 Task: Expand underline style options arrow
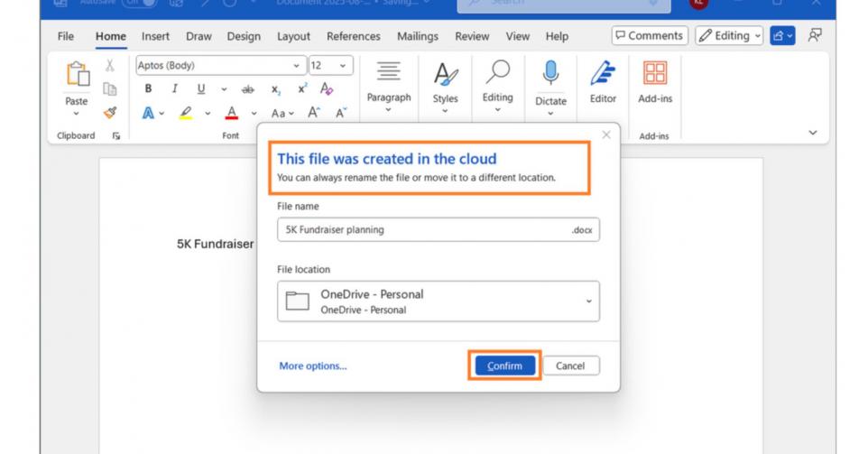point(224,89)
